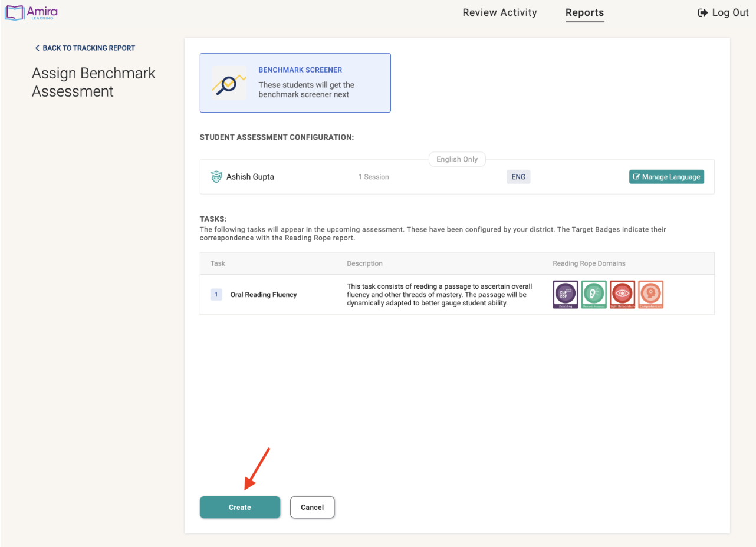
Task: Select the Phonemic Awareness ear badge
Action: tap(593, 294)
